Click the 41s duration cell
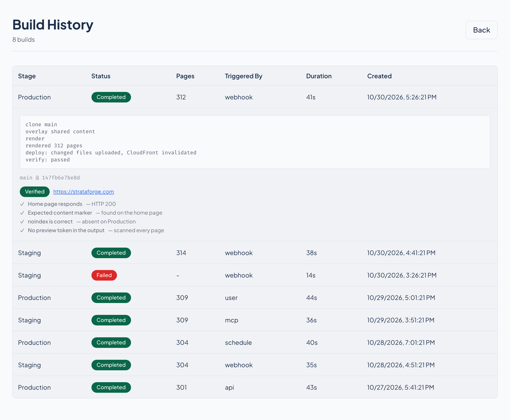The image size is (510, 420). tap(311, 97)
